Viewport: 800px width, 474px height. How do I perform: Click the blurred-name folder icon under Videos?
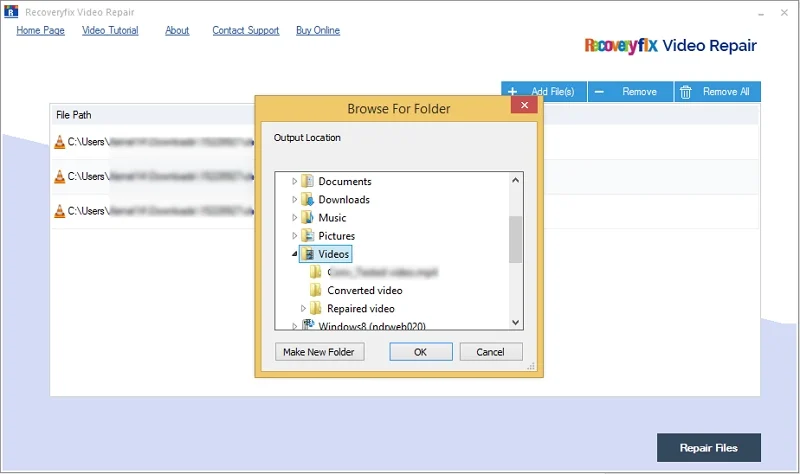pyautogui.click(x=316, y=272)
